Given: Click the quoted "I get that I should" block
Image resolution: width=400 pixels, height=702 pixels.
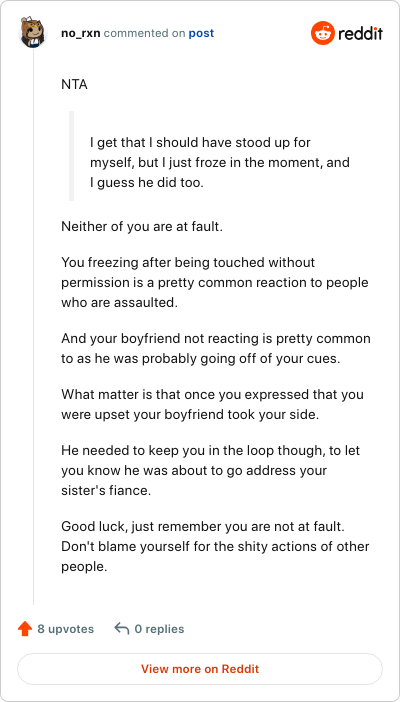Looking at the screenshot, I should click(x=219, y=163).
